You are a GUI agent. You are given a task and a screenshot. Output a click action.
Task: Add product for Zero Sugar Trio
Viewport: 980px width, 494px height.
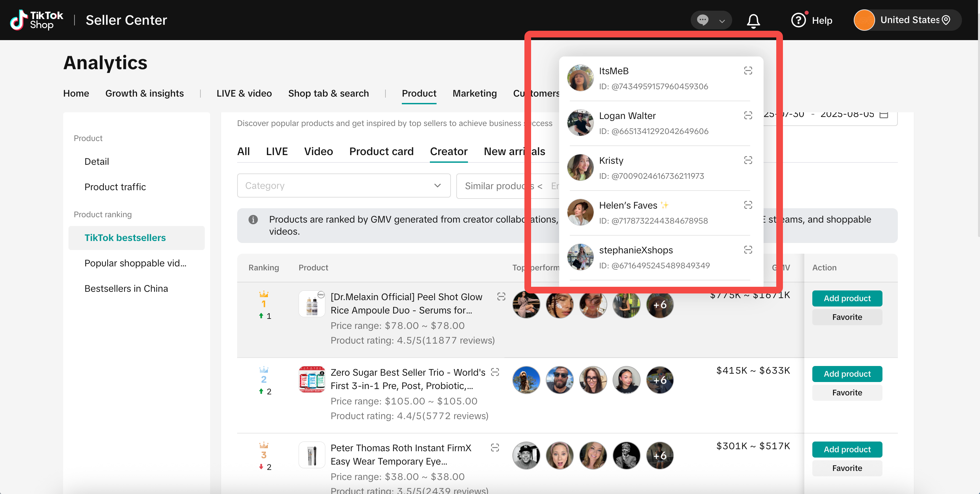pos(846,374)
